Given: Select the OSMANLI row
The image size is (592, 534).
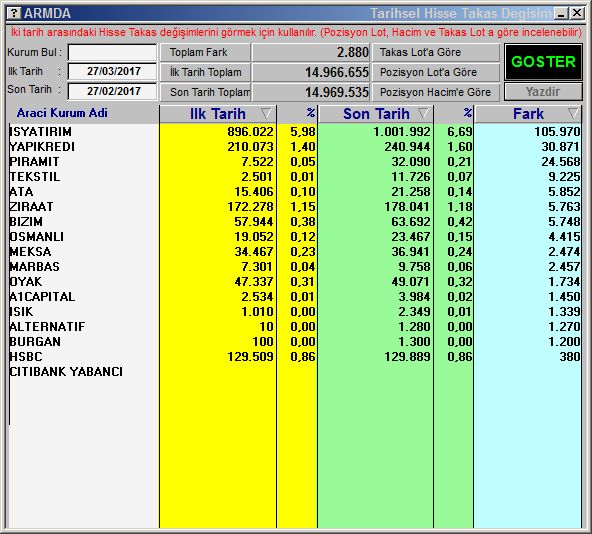Looking at the screenshot, I should (x=295, y=237).
